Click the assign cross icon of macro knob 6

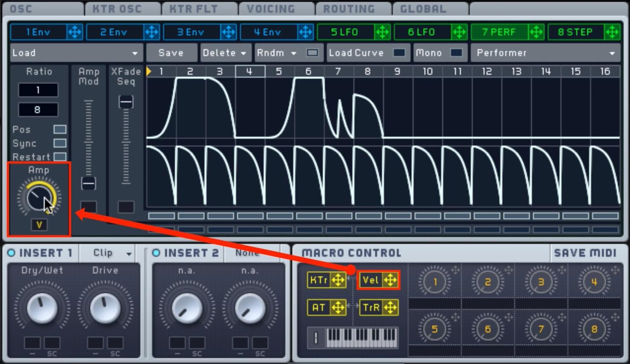click(509, 317)
